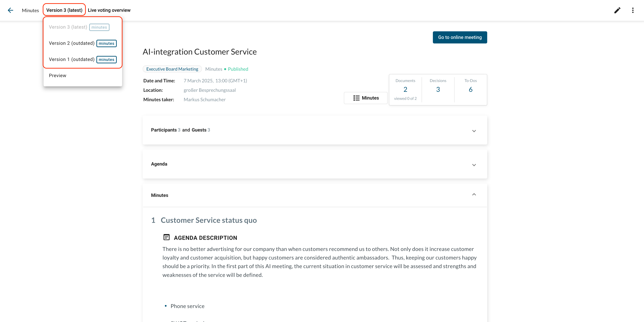644x322 pixels.
Task: Choose Preview in the version menu
Action: pos(58,76)
